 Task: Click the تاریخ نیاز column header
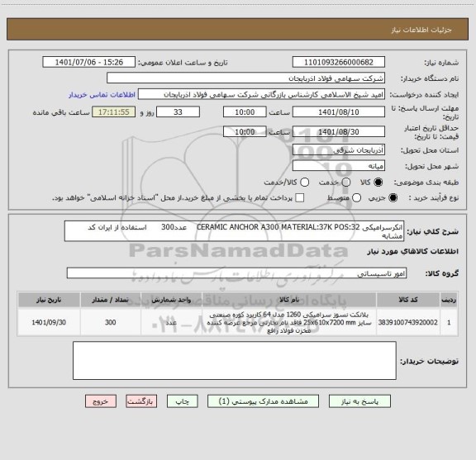click(x=49, y=300)
